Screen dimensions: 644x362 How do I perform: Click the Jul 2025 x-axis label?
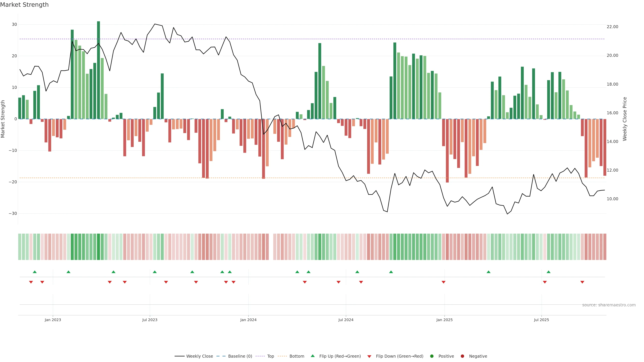click(541, 320)
